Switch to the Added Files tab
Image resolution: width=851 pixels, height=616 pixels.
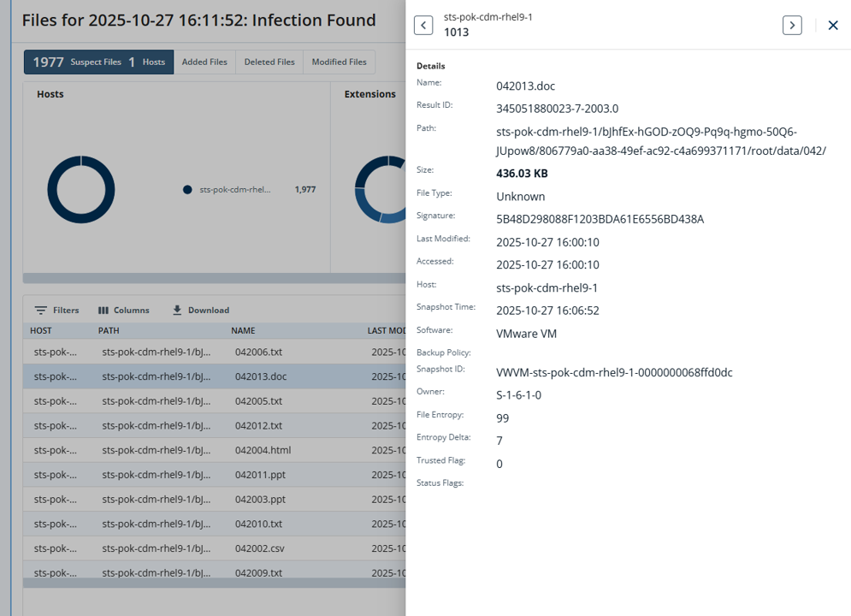(204, 62)
